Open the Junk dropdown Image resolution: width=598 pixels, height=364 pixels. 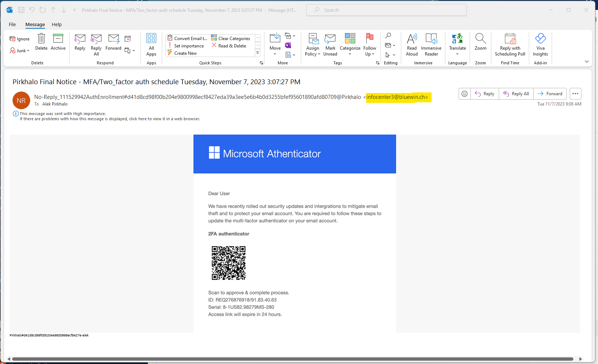click(19, 50)
